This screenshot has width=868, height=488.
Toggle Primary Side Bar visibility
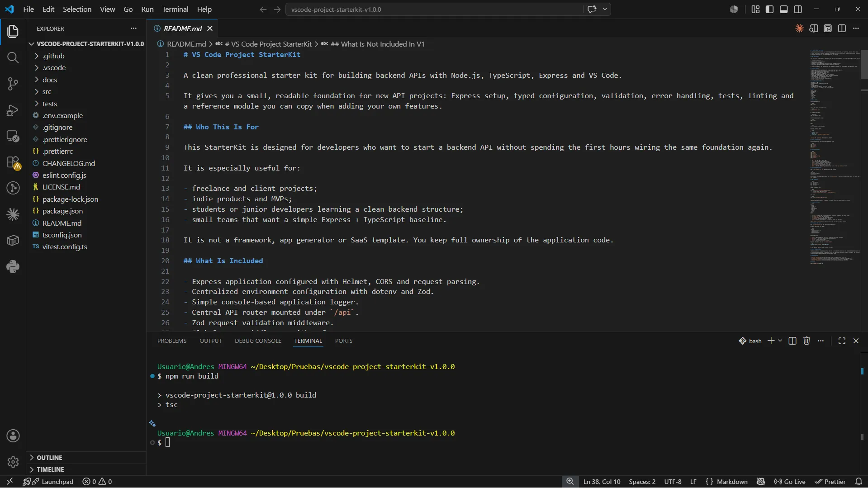pos(769,9)
